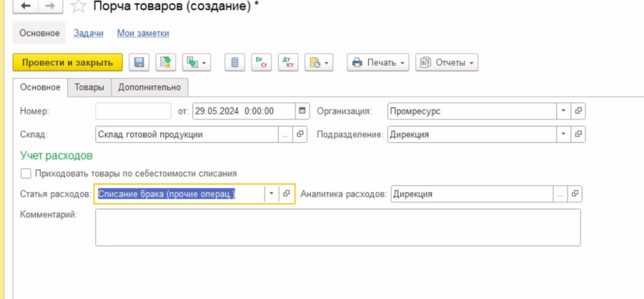Toggle 'Приходовать товары по себестоимости списания' checkbox
The height and width of the screenshot is (299, 644).
(x=26, y=173)
